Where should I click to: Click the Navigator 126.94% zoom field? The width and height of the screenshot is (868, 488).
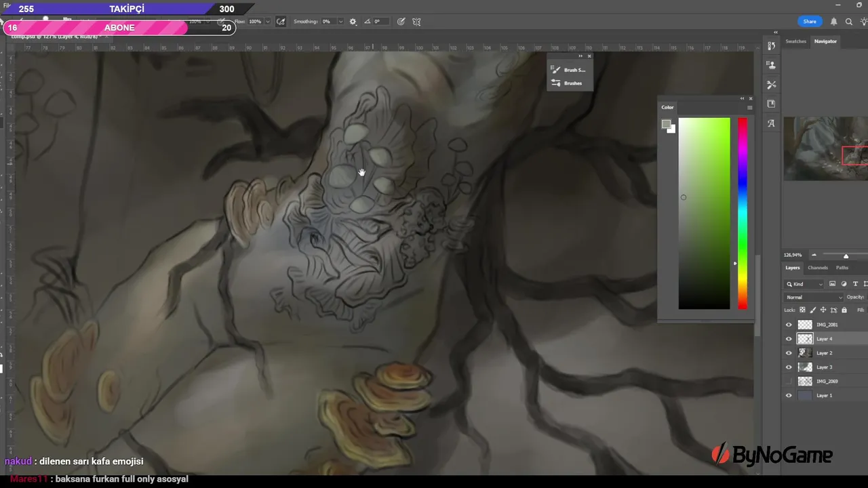tap(793, 256)
